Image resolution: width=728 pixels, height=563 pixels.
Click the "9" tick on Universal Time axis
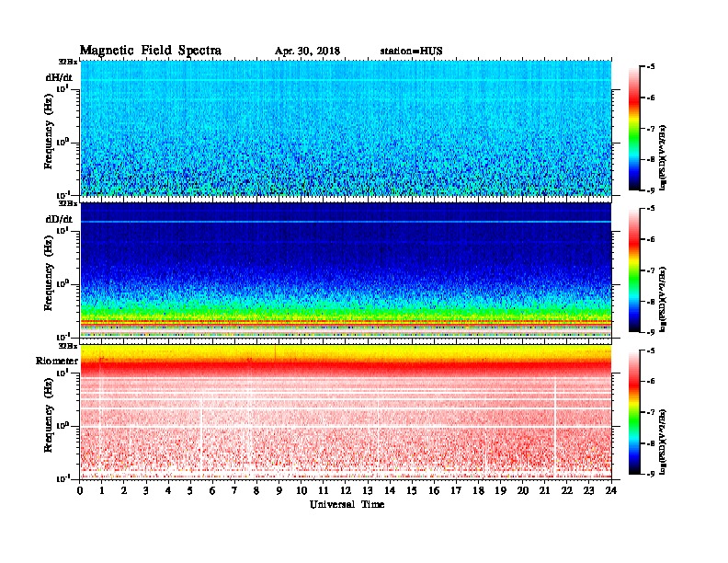(279, 491)
